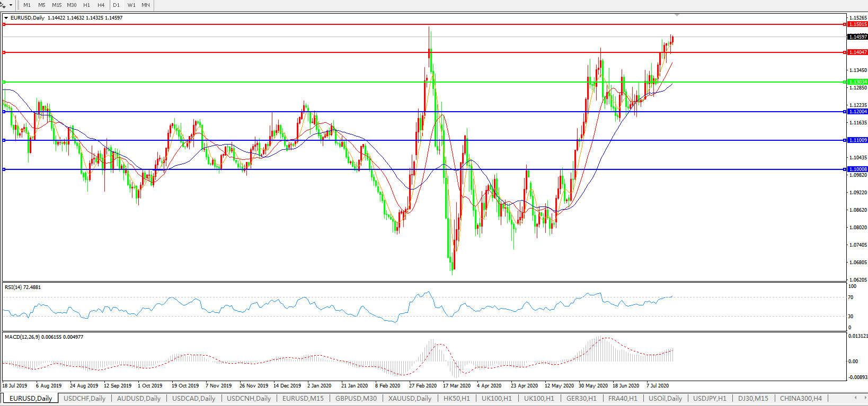Image resolution: width=868 pixels, height=406 pixels.
Task: Switch to the USOil,Daily chart tab
Action: [x=665, y=399]
